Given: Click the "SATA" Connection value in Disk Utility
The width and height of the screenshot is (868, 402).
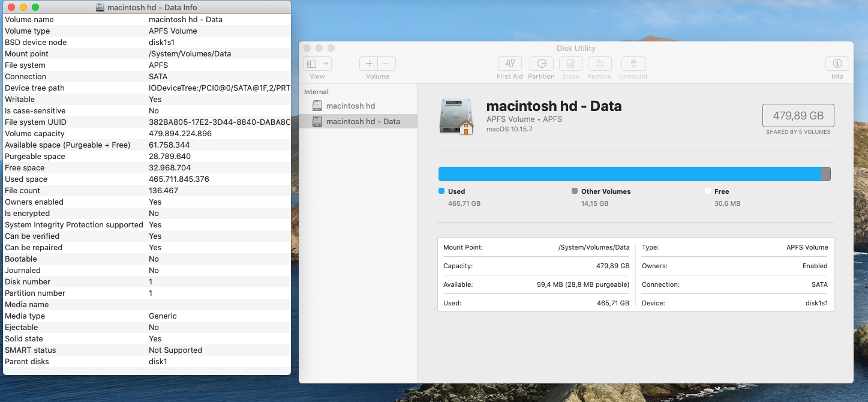Looking at the screenshot, I should [x=819, y=284].
